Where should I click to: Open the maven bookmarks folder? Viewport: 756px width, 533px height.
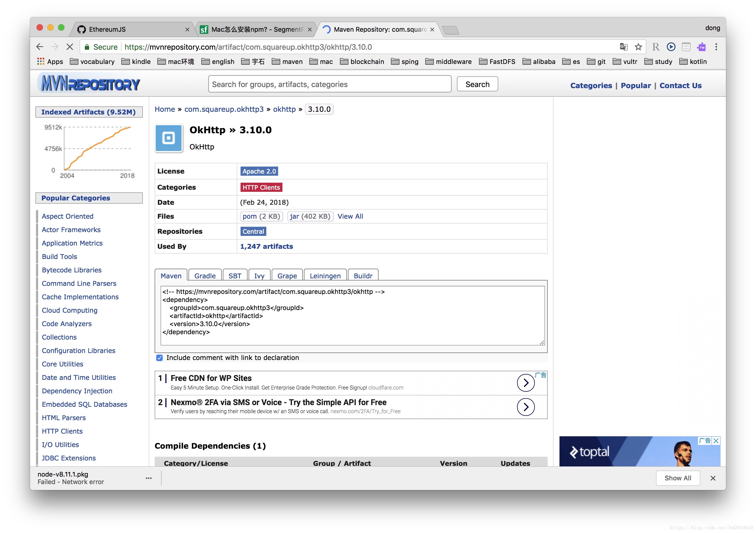[287, 62]
